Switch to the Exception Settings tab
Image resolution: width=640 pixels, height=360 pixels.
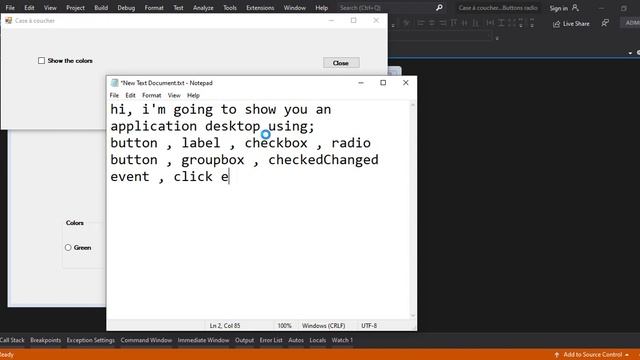pos(91,340)
